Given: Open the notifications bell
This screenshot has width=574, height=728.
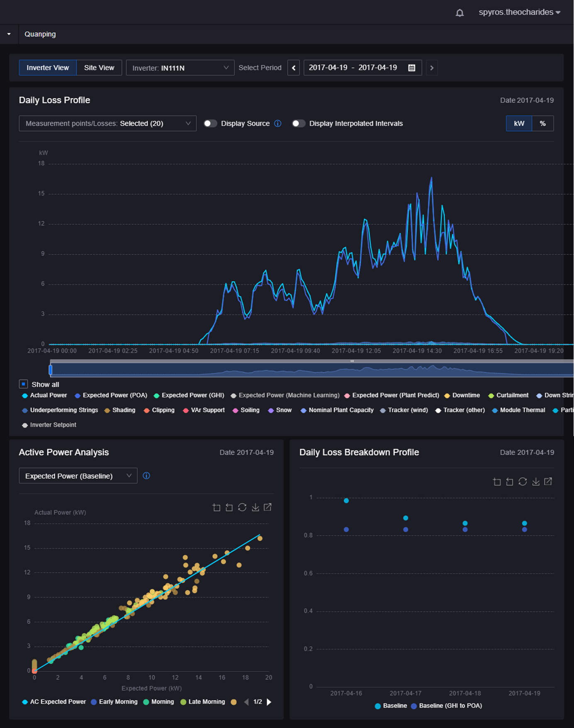Looking at the screenshot, I should (460, 13).
